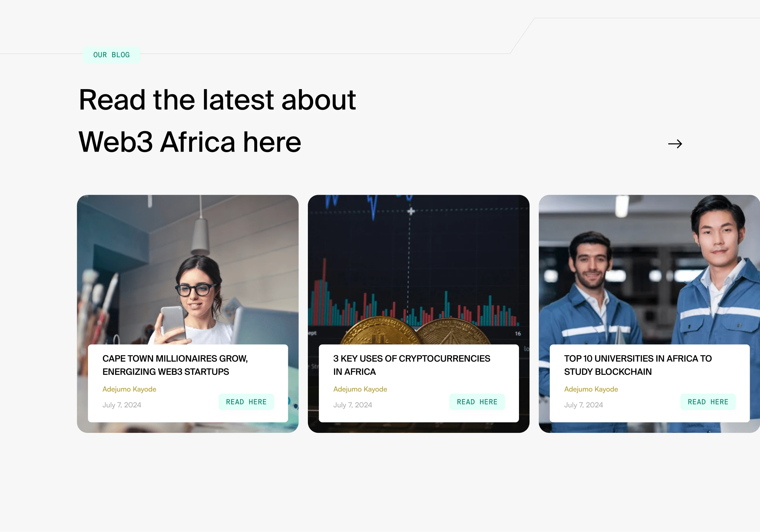Click READ HERE on cryptocurrencies article

coord(477,402)
